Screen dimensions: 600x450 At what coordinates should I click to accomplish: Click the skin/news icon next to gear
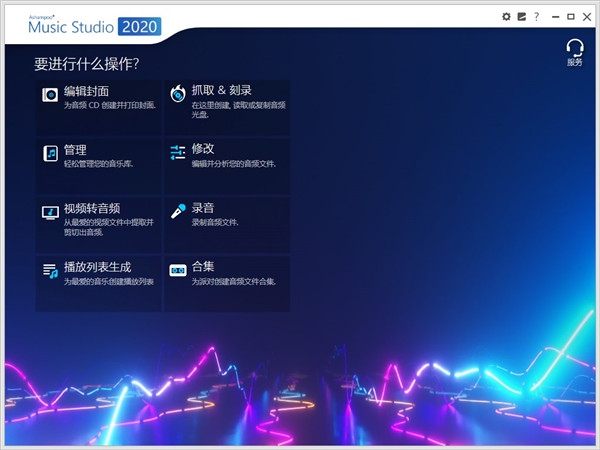coord(522,17)
